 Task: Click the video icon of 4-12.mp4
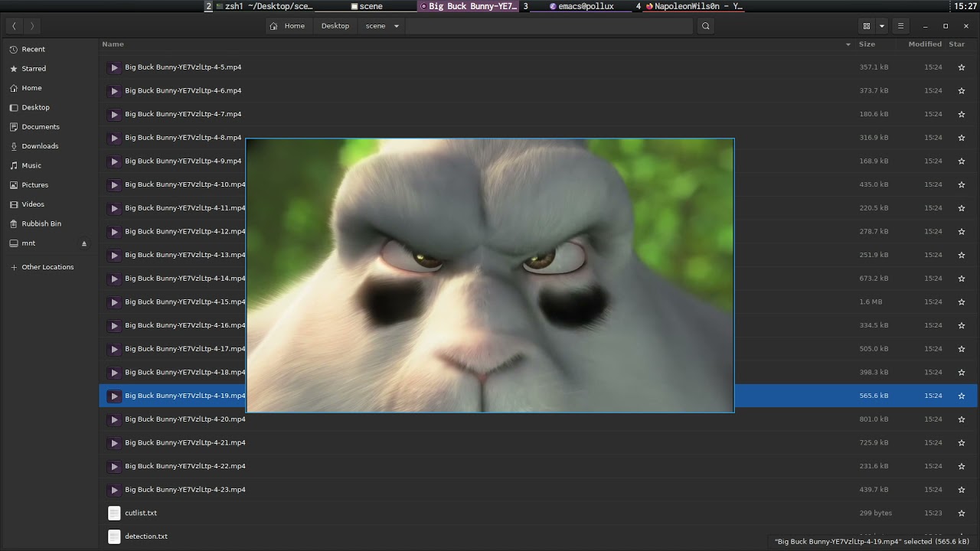point(114,232)
